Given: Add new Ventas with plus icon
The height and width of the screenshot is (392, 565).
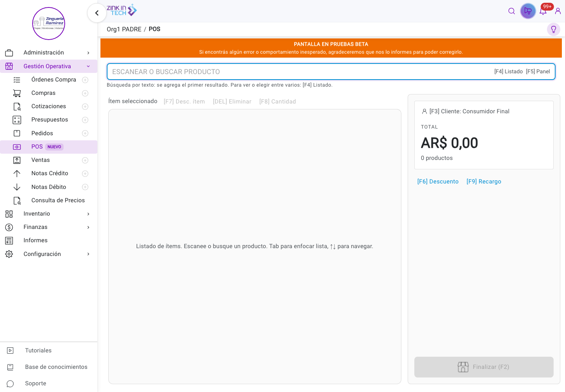Looking at the screenshot, I should (85, 160).
